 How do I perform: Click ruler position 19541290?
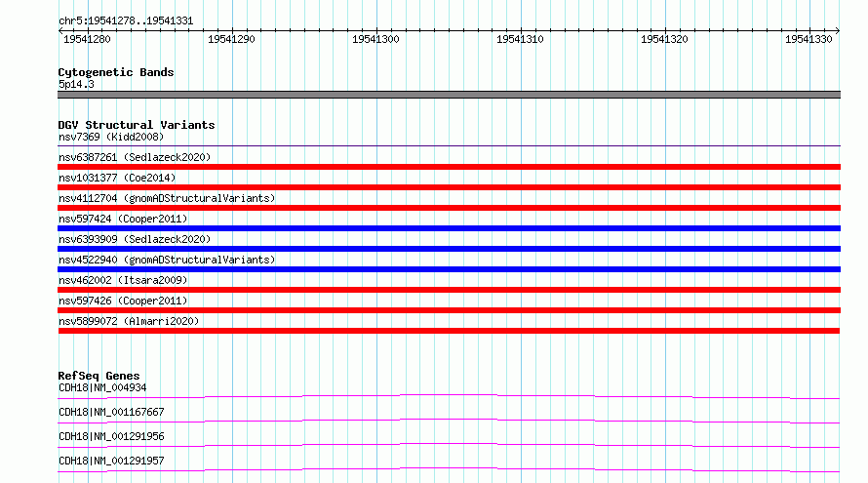point(231,39)
